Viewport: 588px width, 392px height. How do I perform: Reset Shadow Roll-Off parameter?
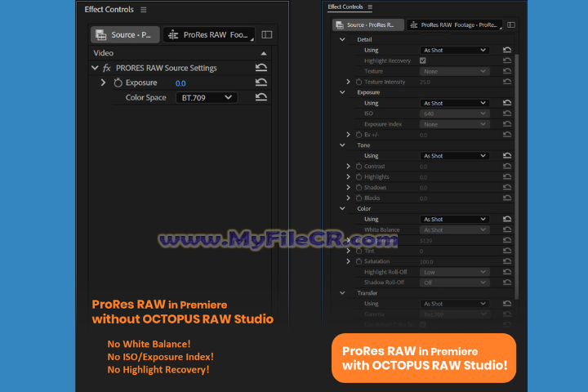coord(507,282)
